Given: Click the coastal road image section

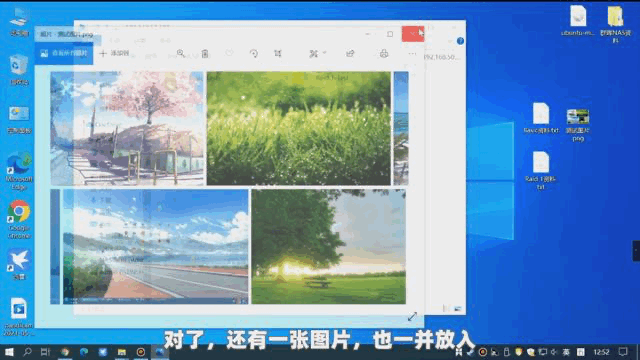Looking at the screenshot, I should pyautogui.click(x=155, y=247).
